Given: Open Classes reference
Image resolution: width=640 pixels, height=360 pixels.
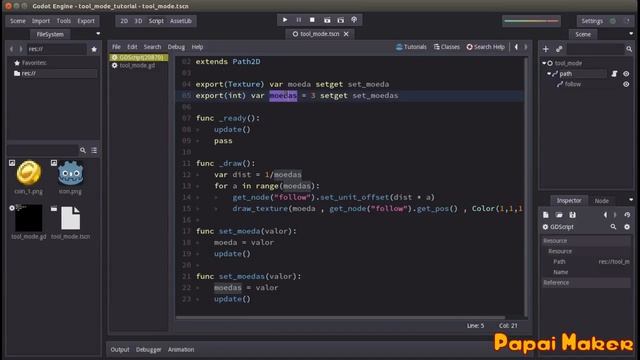Looking at the screenshot, I should click(x=447, y=47).
